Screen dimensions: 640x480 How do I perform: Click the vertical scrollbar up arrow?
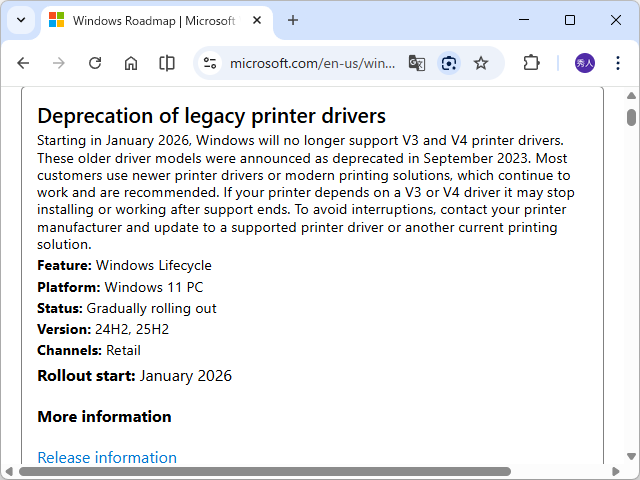(x=631, y=96)
